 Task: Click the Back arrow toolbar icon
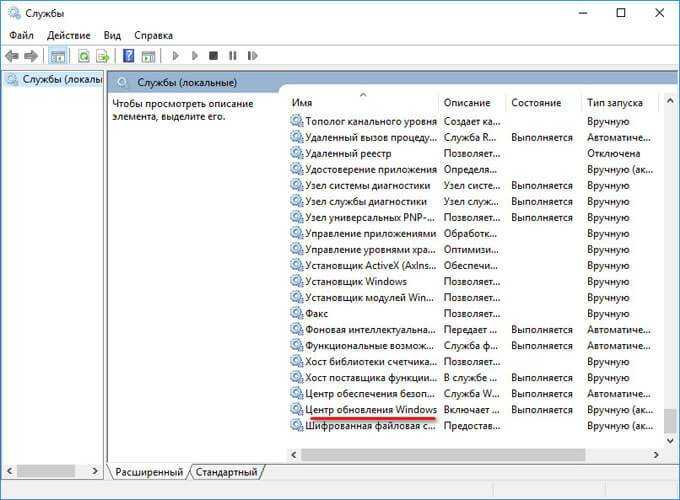[x=12, y=56]
